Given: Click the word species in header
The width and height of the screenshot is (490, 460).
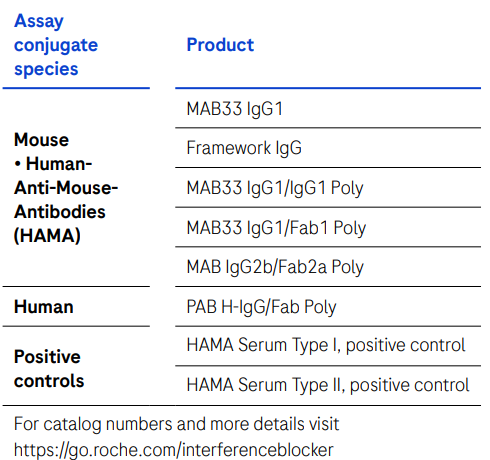Looking at the screenshot, I should point(46,69).
